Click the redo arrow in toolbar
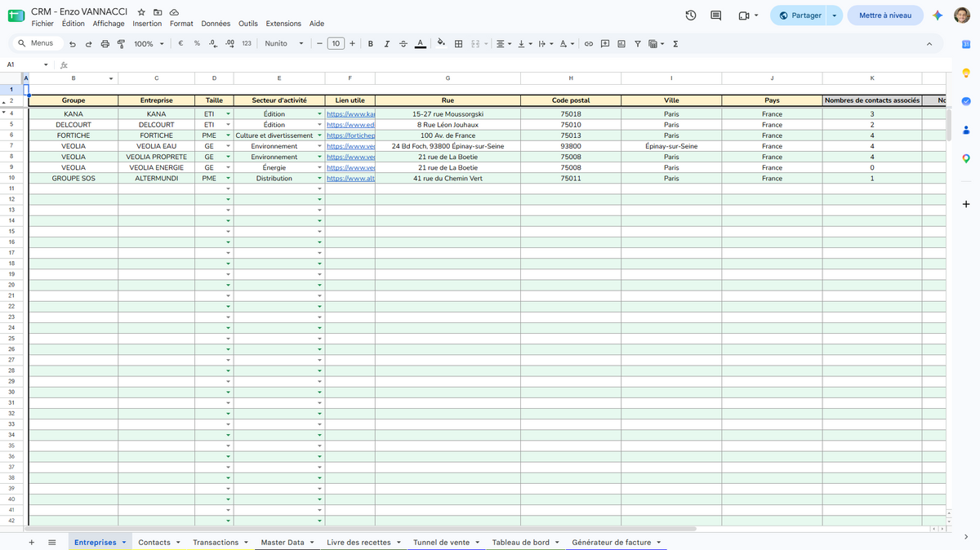The image size is (980, 550). [88, 44]
